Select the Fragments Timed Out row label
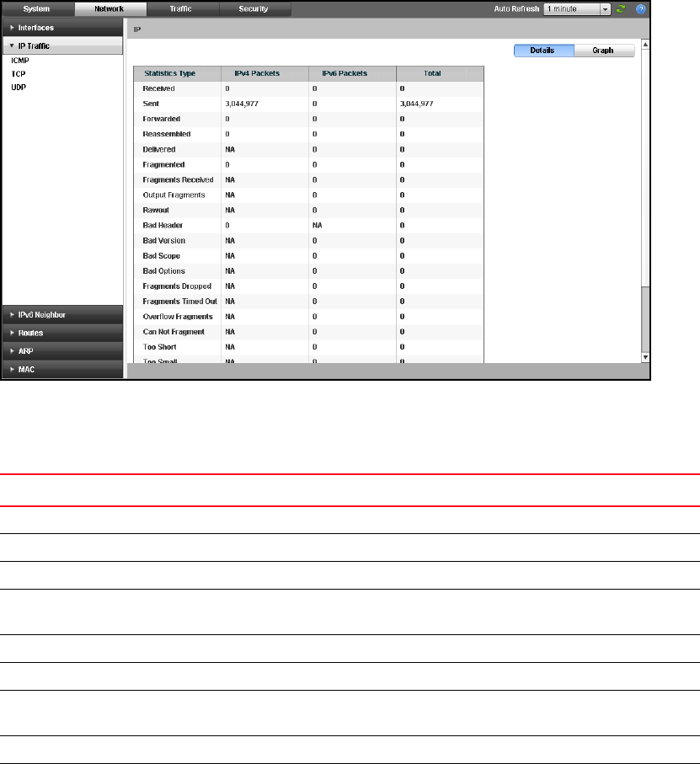Viewport: 700px width, 764px height. 179,301
